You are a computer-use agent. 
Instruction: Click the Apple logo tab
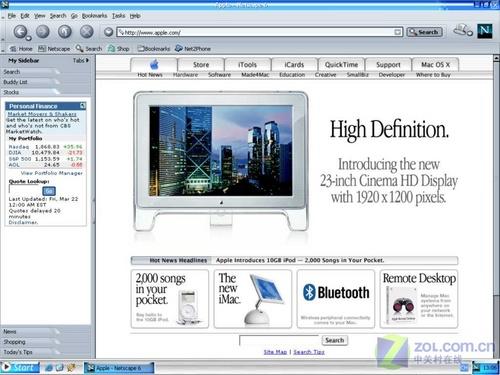pos(154,64)
